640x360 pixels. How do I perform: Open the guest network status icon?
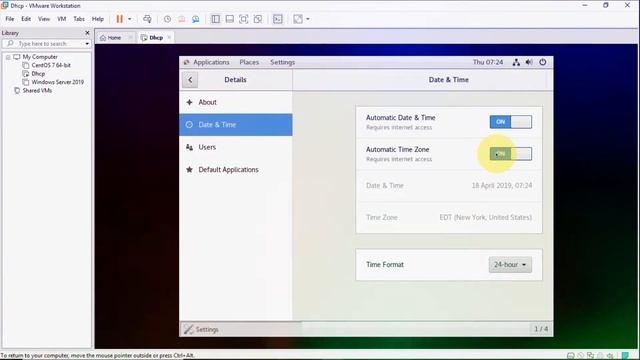pos(516,62)
